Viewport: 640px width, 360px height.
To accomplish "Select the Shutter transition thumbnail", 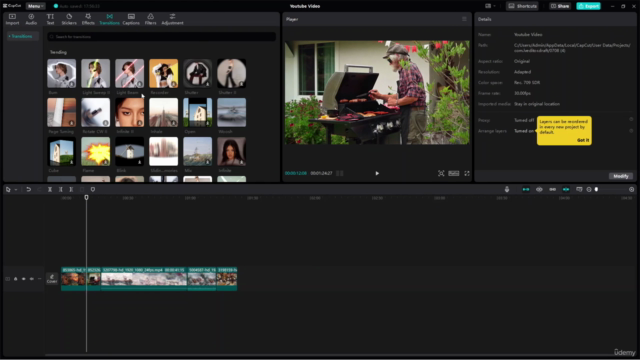I will click(198, 73).
